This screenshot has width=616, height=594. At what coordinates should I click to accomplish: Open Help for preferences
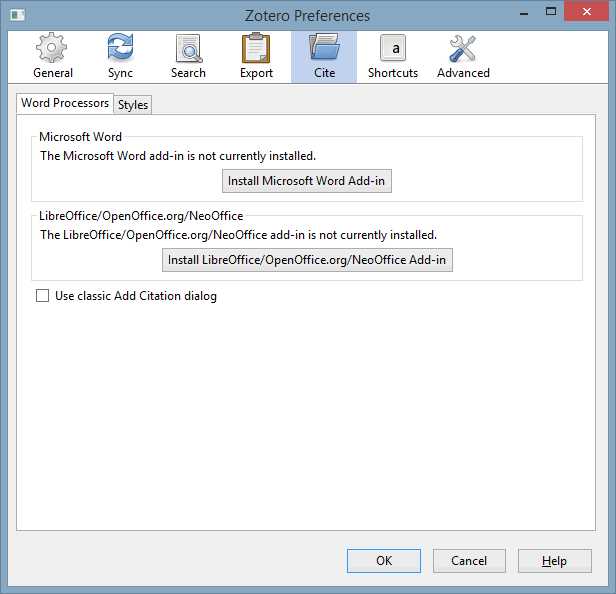[x=554, y=561]
